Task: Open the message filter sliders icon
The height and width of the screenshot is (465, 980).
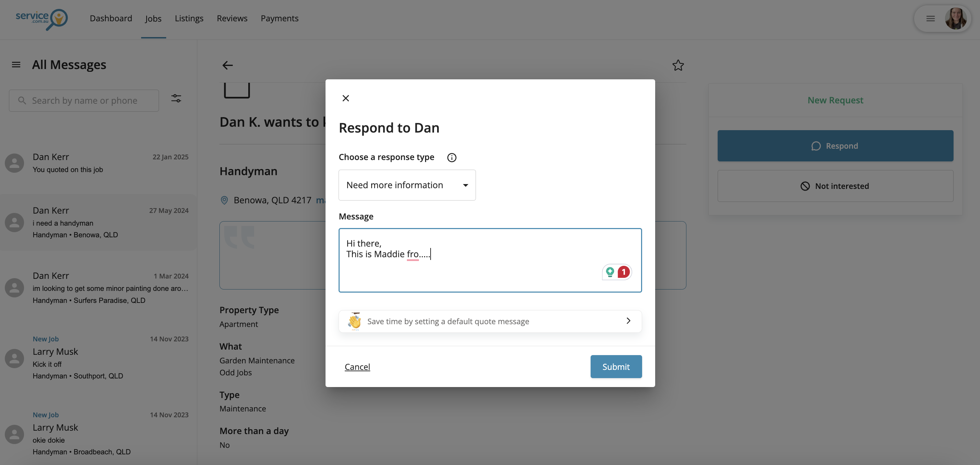Action: click(x=176, y=99)
